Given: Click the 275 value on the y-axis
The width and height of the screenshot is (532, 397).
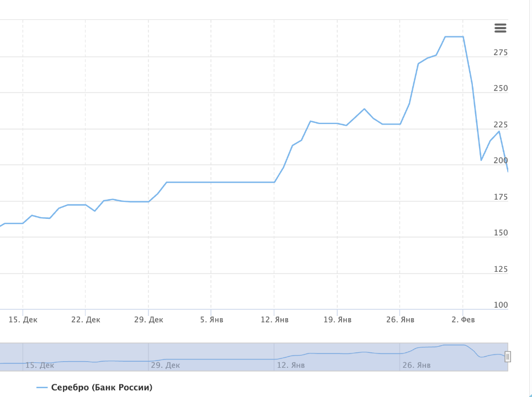Looking at the screenshot, I should pyautogui.click(x=501, y=52).
